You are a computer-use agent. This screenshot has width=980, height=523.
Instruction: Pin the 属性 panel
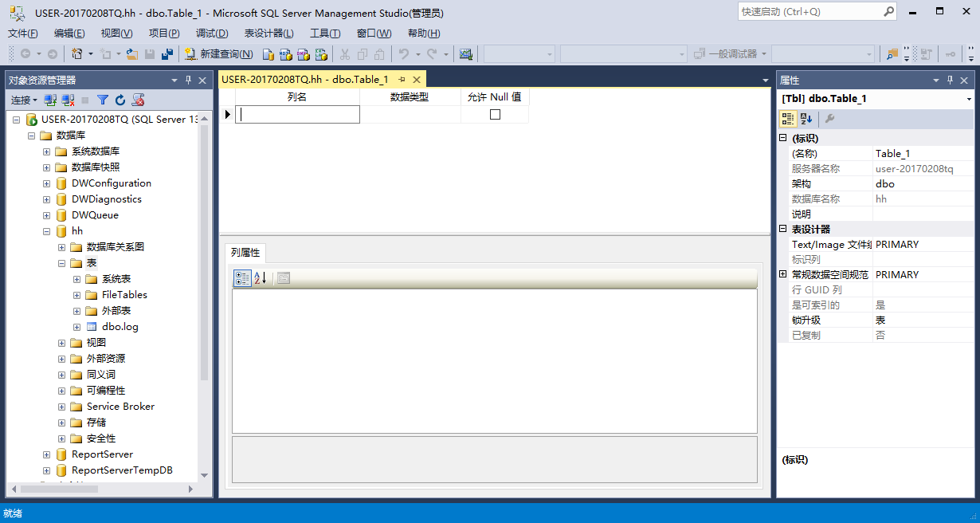pos(951,81)
